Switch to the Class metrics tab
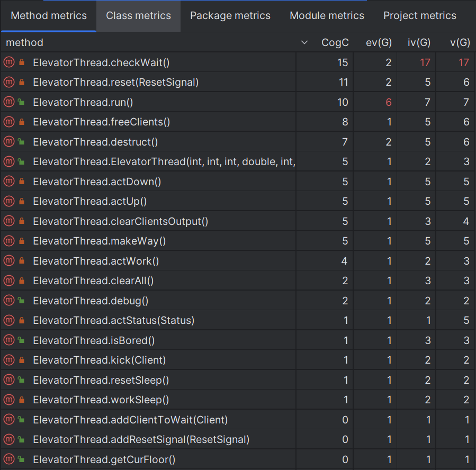 (138, 15)
